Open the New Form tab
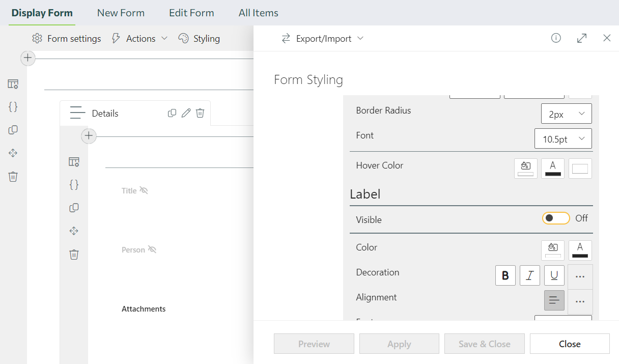The height and width of the screenshot is (364, 619). pyautogui.click(x=121, y=13)
